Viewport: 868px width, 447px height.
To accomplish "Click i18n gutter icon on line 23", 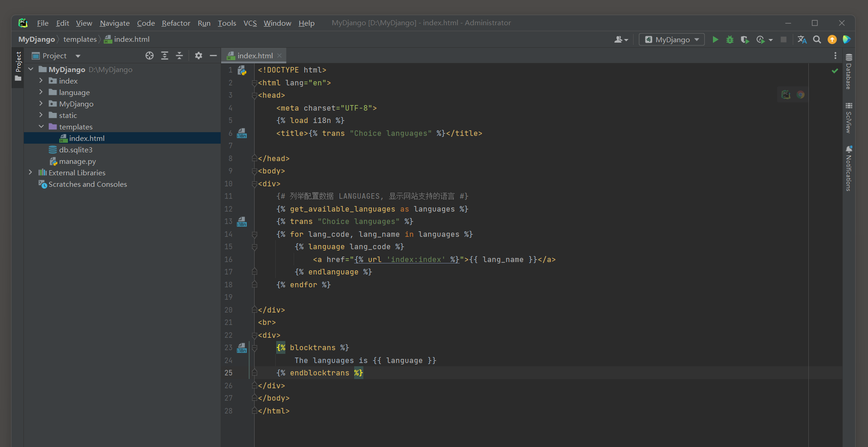I will click(x=242, y=348).
